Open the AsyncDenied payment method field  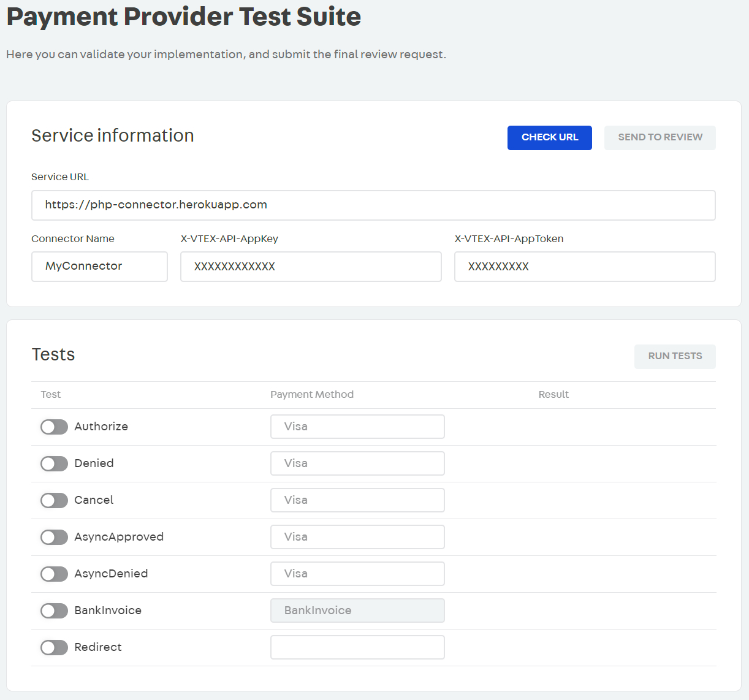click(357, 574)
